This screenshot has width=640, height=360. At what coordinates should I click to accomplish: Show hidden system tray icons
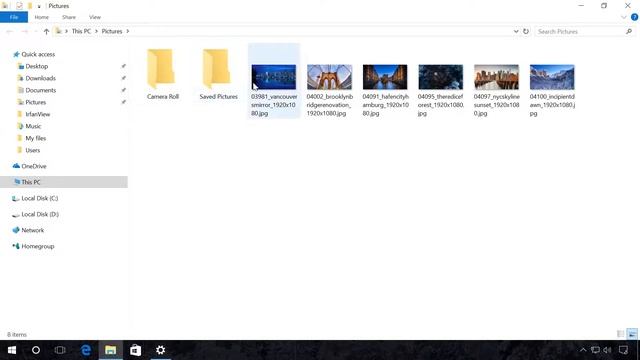click(x=583, y=350)
